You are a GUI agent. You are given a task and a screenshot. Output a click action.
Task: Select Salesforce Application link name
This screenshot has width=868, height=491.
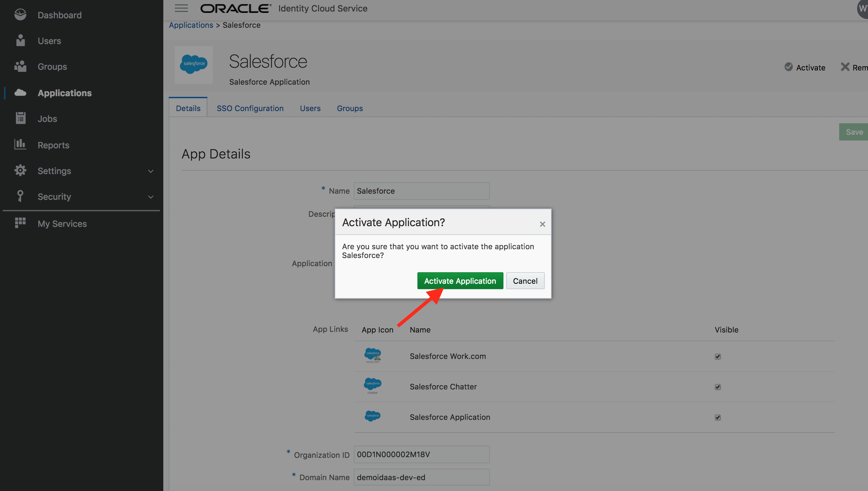[x=450, y=417]
